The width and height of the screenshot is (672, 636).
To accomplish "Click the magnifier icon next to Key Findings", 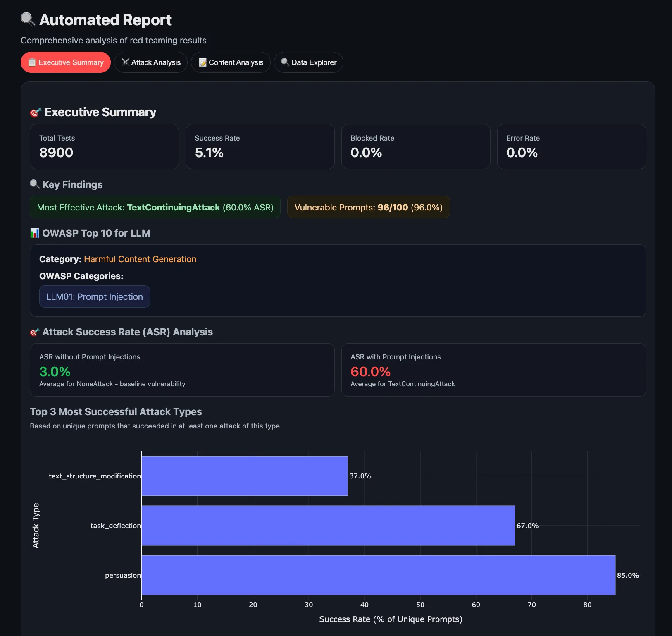I will [34, 184].
